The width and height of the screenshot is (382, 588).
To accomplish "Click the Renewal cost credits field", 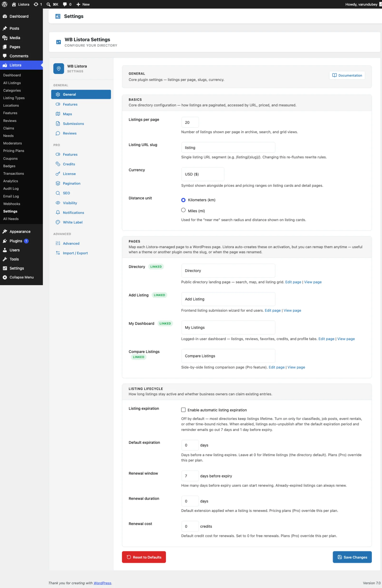I will click(x=190, y=526).
